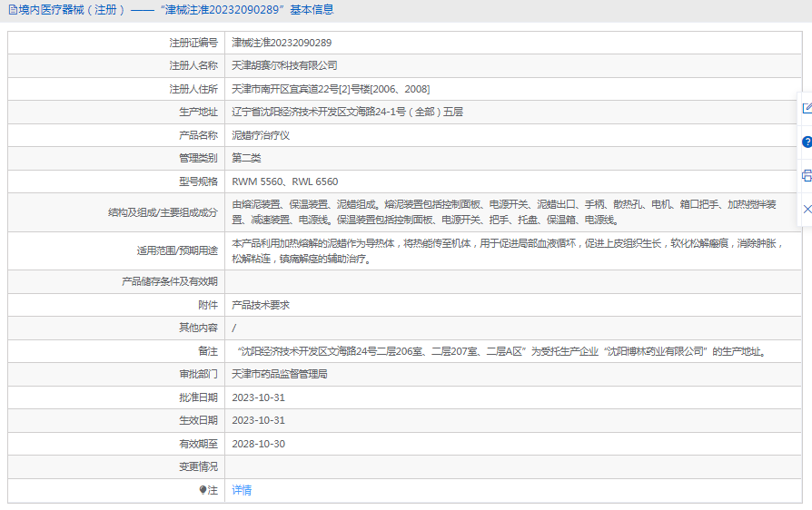Viewport: 812px width, 510px height.
Task: Click the header title 境内医疗器械（注册）
Action: pos(72,10)
